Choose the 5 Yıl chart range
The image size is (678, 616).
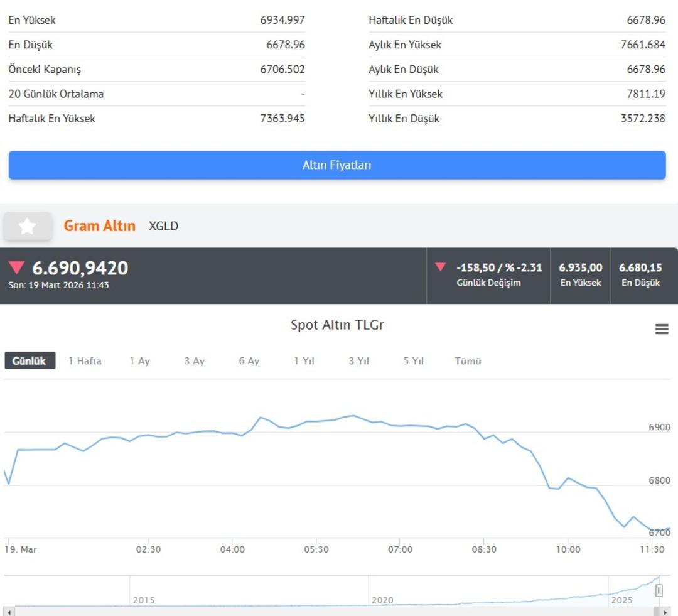(x=413, y=361)
